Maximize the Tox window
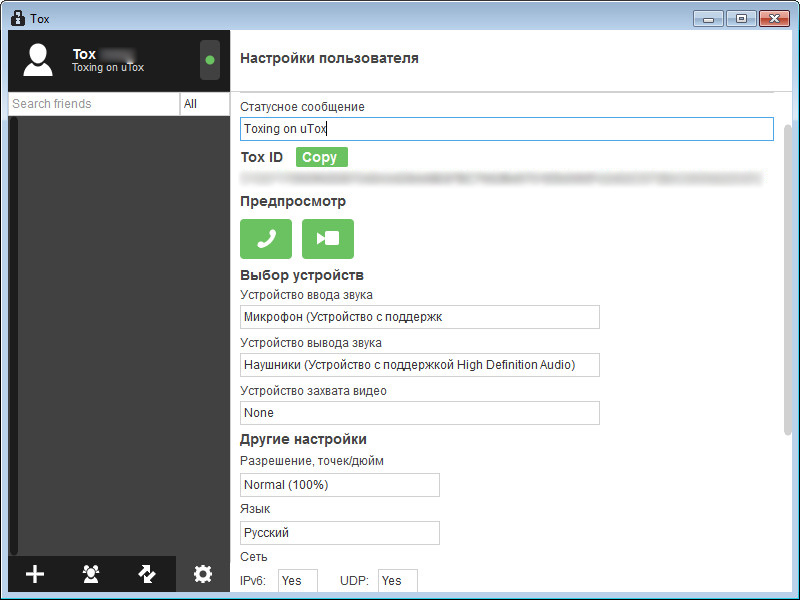The image size is (800, 600). point(741,19)
